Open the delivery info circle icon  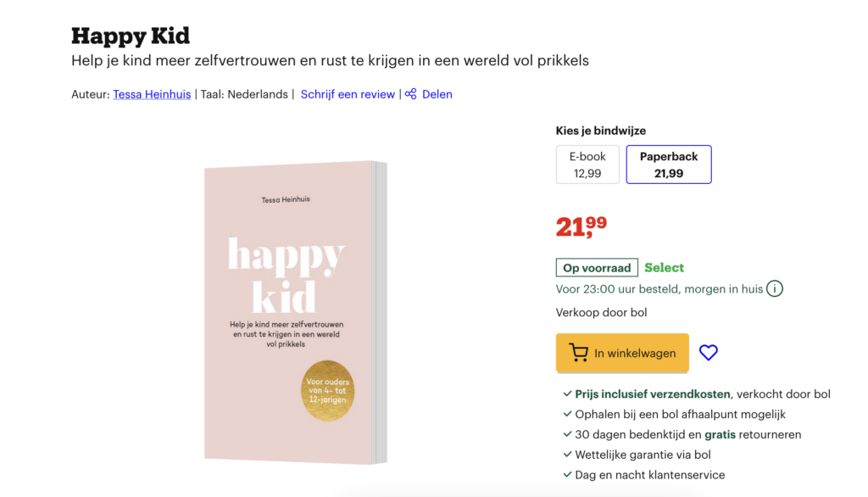point(775,289)
